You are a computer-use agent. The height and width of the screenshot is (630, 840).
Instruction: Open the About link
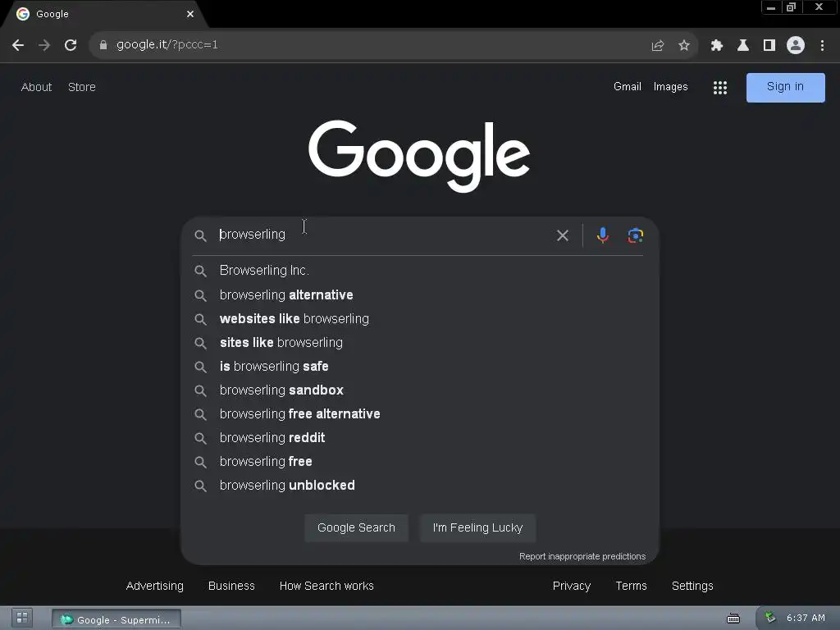[36, 87]
